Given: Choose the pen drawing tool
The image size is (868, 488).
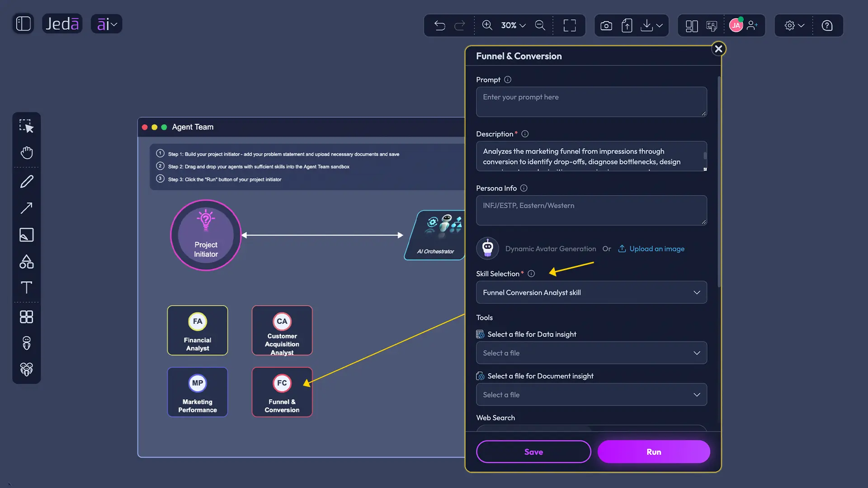Looking at the screenshot, I should tap(27, 182).
